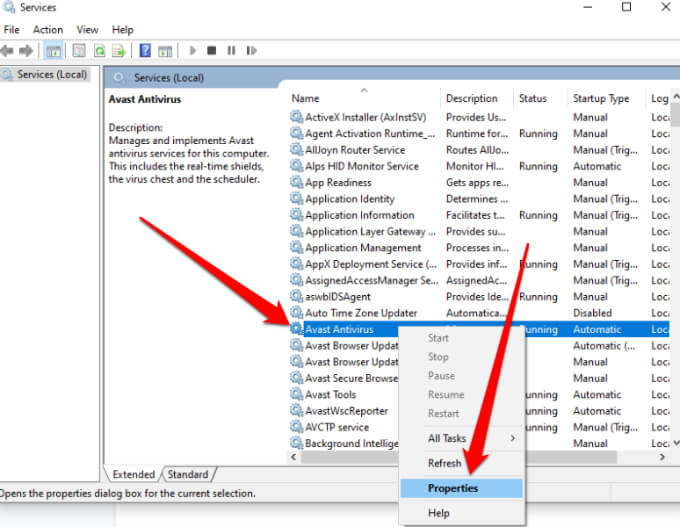The height and width of the screenshot is (527, 680).
Task: Click the Refresh icon in the toolbar
Action: click(100, 51)
